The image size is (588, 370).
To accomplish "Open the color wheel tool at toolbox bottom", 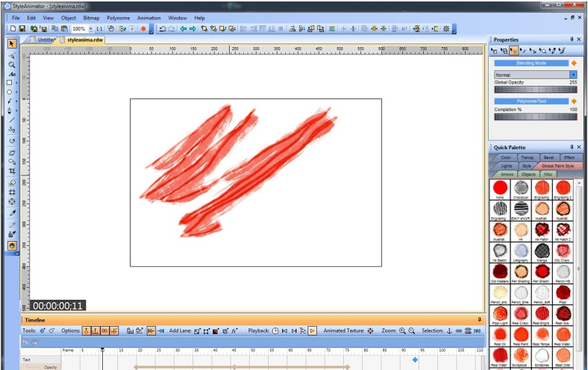I will [12, 245].
